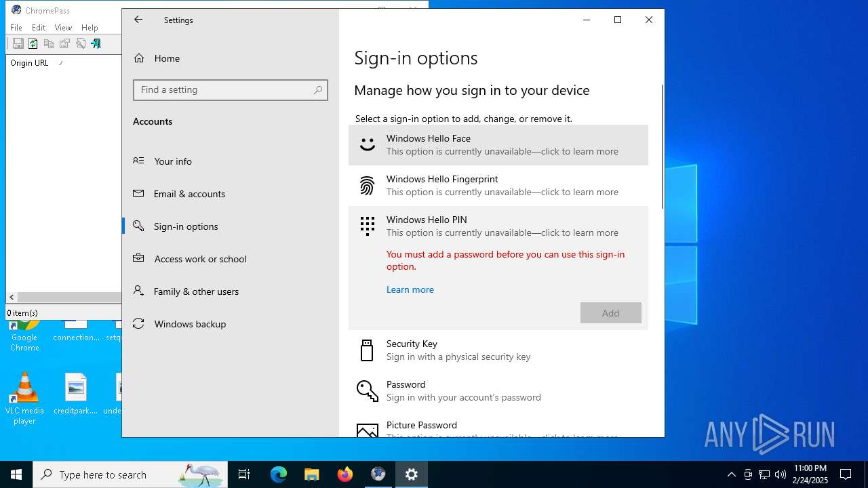Open Family & other users page
The width and height of the screenshot is (868, 488).
point(231,291)
